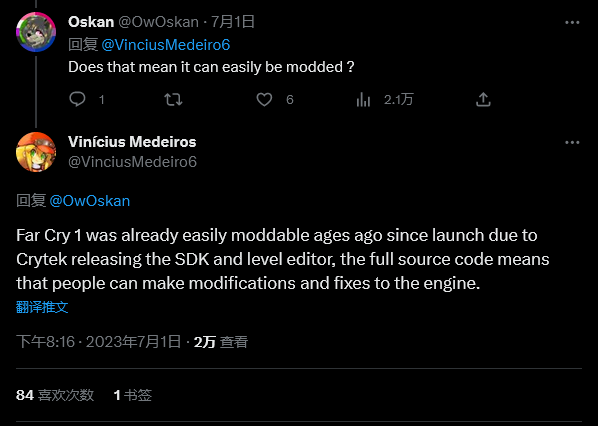Click the 翻译推文 translate tweet link

click(x=42, y=307)
